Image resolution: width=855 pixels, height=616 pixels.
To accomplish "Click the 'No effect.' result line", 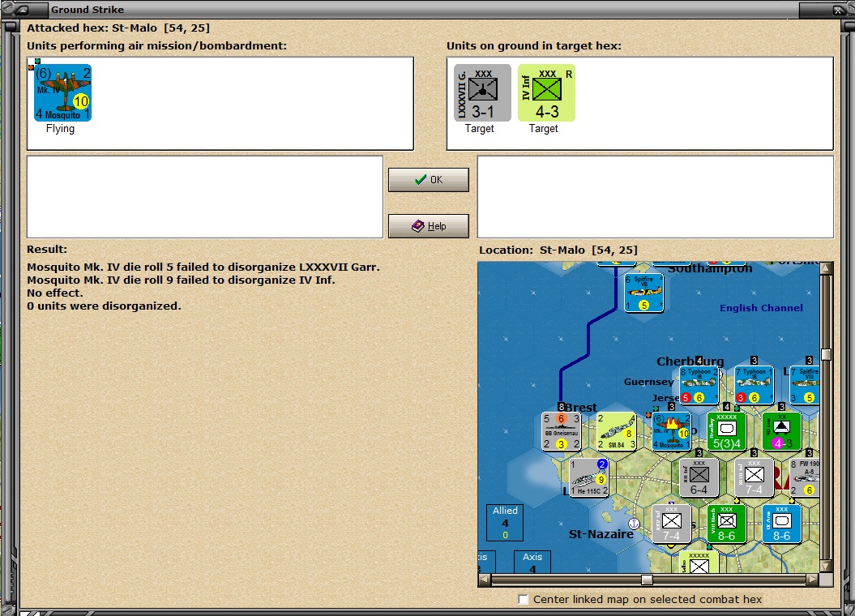I will (55, 293).
